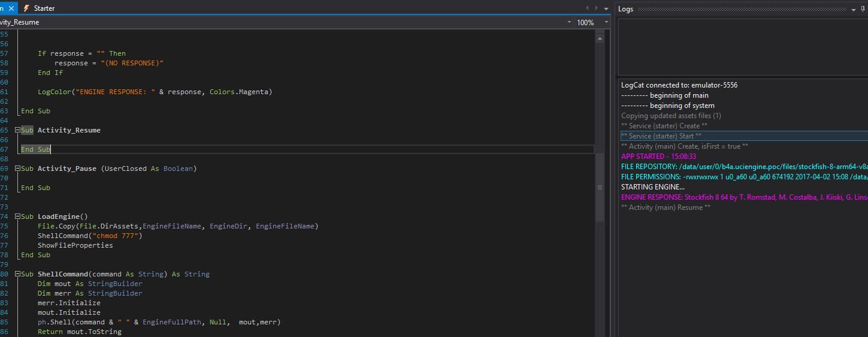Click the Starter tab lightning icon

[x=26, y=8]
